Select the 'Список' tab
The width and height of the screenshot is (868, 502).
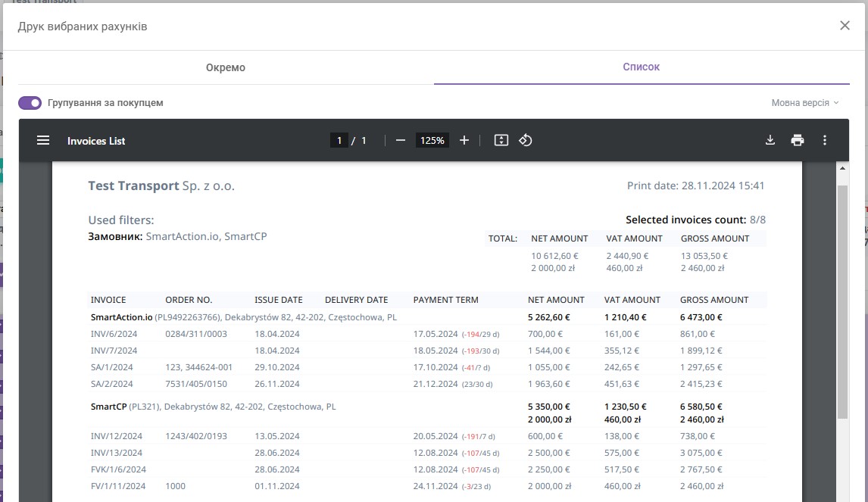pyautogui.click(x=641, y=67)
